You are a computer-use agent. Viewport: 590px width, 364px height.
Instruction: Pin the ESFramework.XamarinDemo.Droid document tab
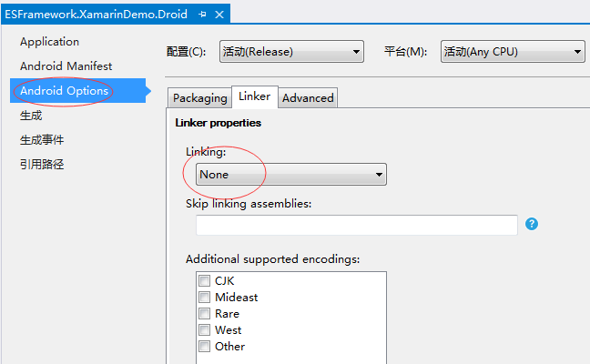202,15
